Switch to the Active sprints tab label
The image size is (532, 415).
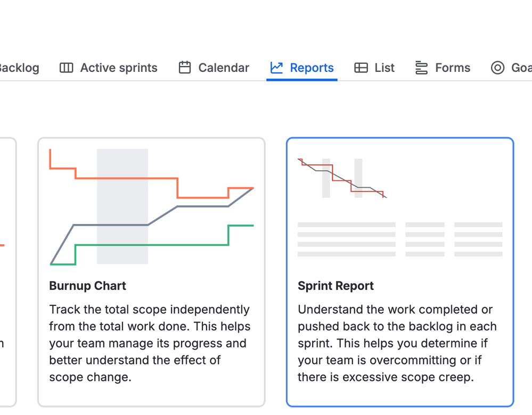(119, 68)
